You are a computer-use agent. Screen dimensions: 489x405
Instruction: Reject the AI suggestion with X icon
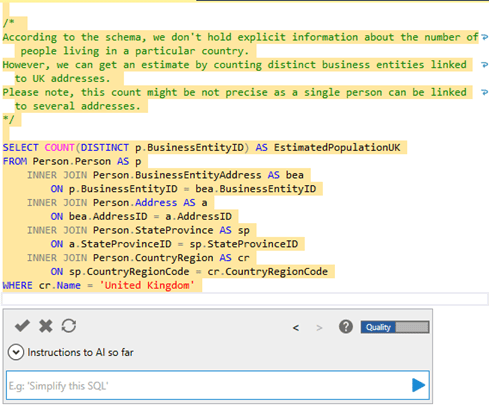[46, 326]
